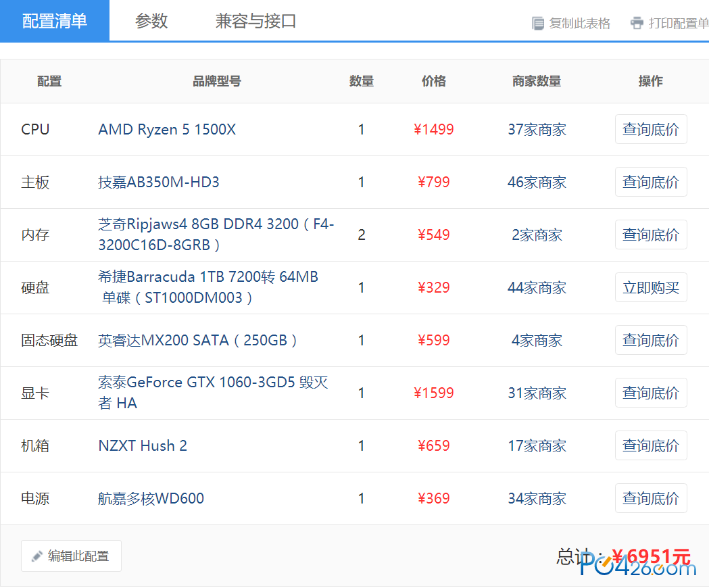Image resolution: width=709 pixels, height=588 pixels.
Task: Click the 17家商家 merchant link
Action: coord(537,446)
